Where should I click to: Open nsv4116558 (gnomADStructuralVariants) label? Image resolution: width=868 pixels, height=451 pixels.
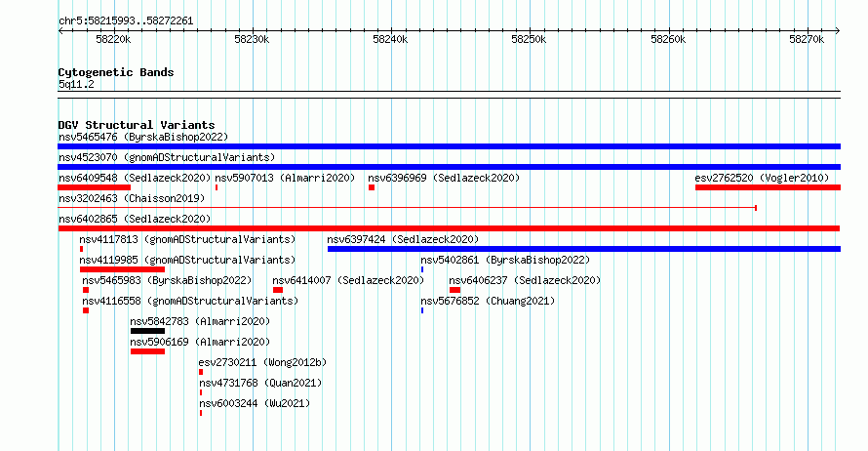[x=190, y=301]
